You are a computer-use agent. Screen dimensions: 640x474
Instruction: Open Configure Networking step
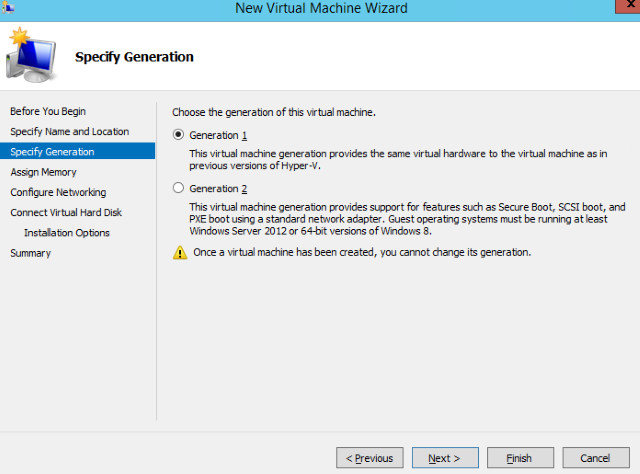coord(58,192)
